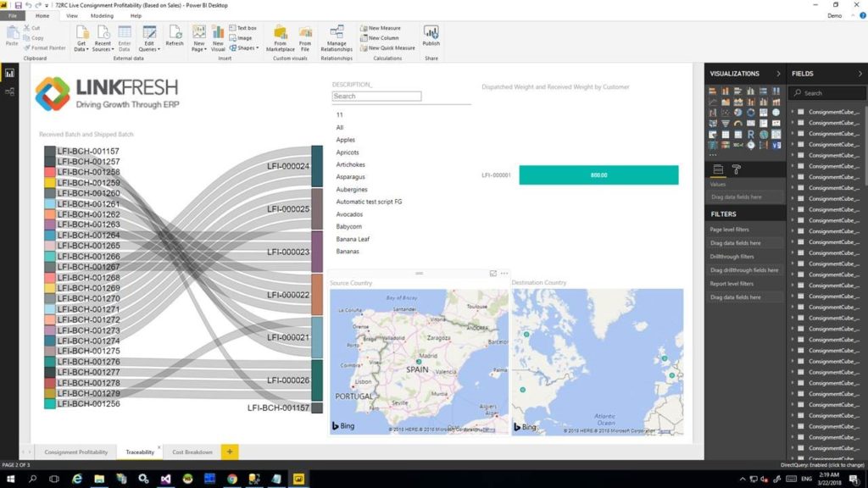Open Manage Relationships

pos(337,38)
